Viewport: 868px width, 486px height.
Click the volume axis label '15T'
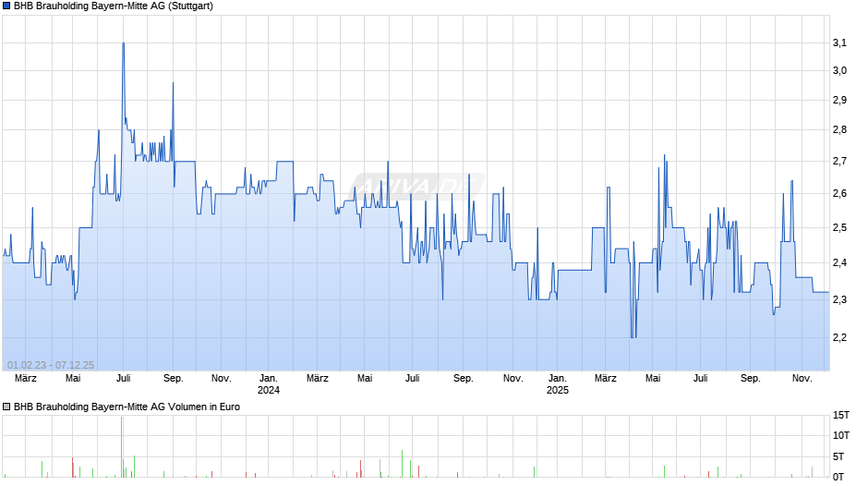[x=841, y=415]
